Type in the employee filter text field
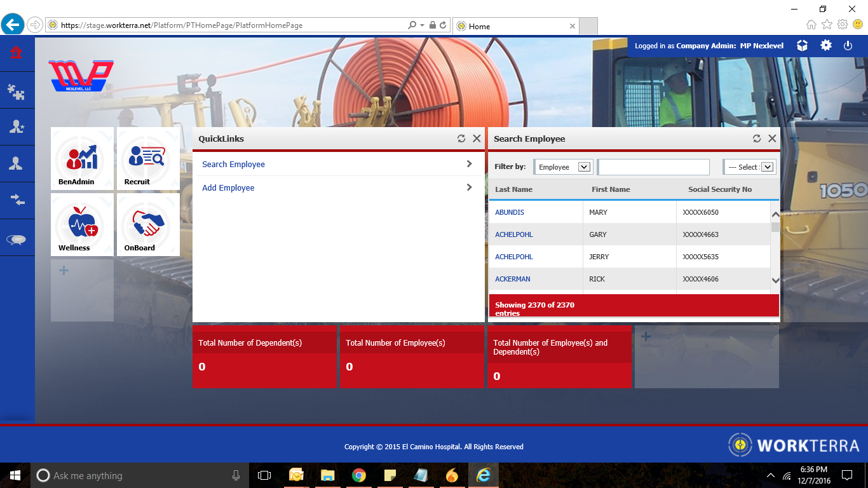This screenshot has height=488, width=868. (653, 167)
